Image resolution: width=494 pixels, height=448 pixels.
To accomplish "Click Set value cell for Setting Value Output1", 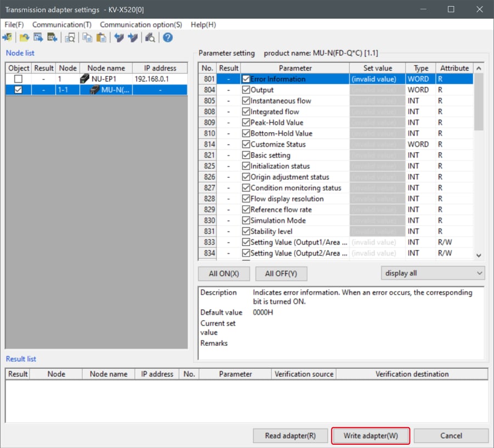I will [377, 242].
